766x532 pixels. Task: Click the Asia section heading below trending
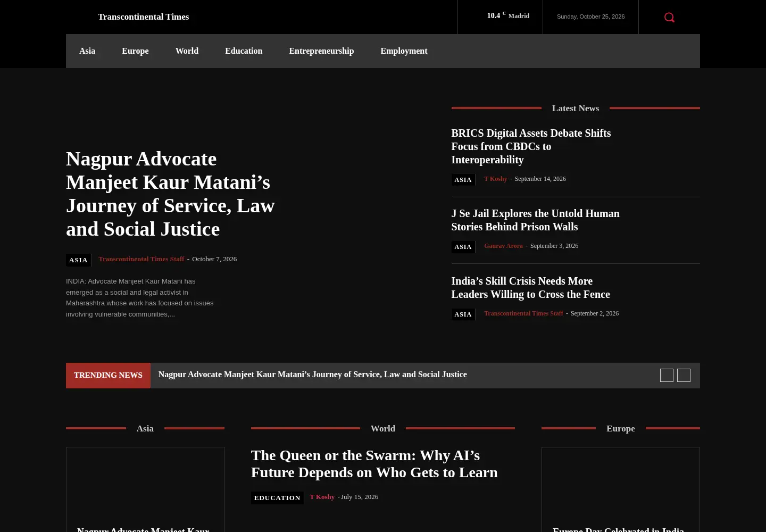coord(145,428)
